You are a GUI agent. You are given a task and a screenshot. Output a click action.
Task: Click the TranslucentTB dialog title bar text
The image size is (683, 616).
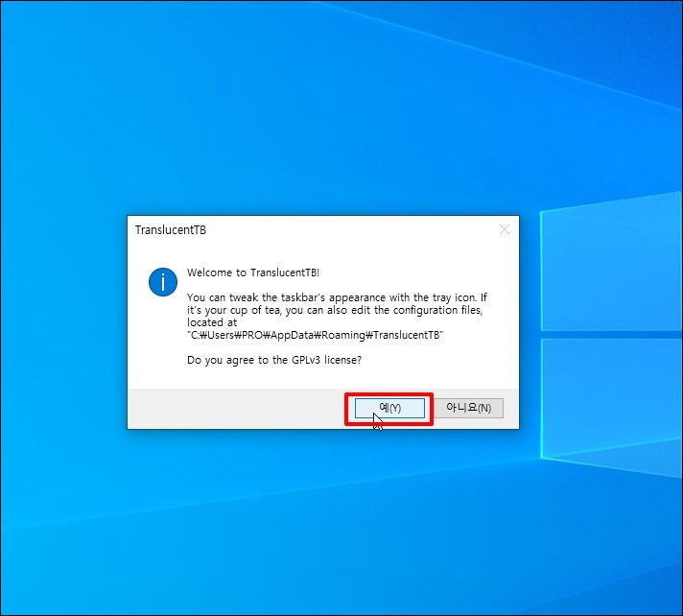[x=171, y=230]
